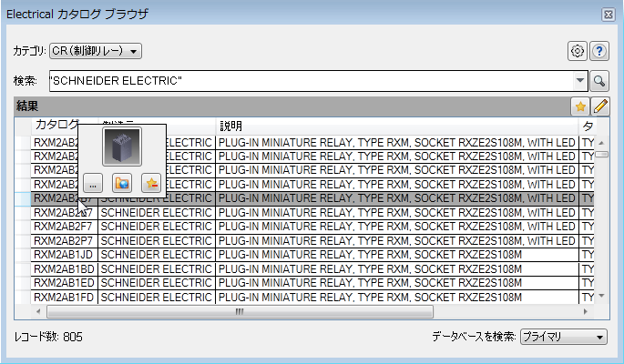
Task: Sort by the 説明 column header
Action: click(397, 126)
